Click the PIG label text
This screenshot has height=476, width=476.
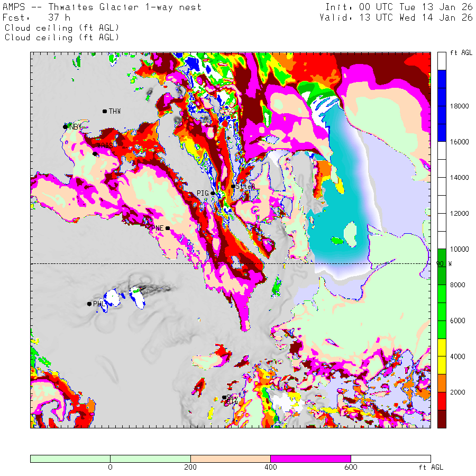[203, 193]
